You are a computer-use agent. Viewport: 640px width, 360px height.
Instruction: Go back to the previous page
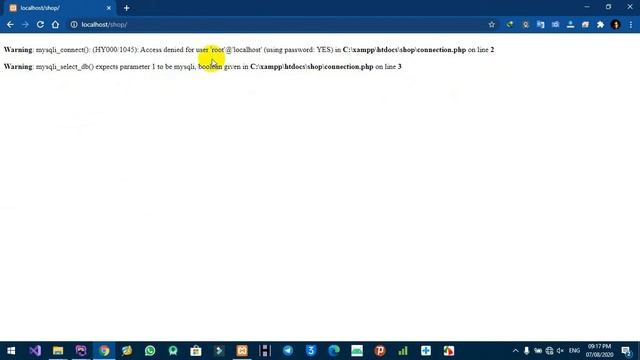10,24
